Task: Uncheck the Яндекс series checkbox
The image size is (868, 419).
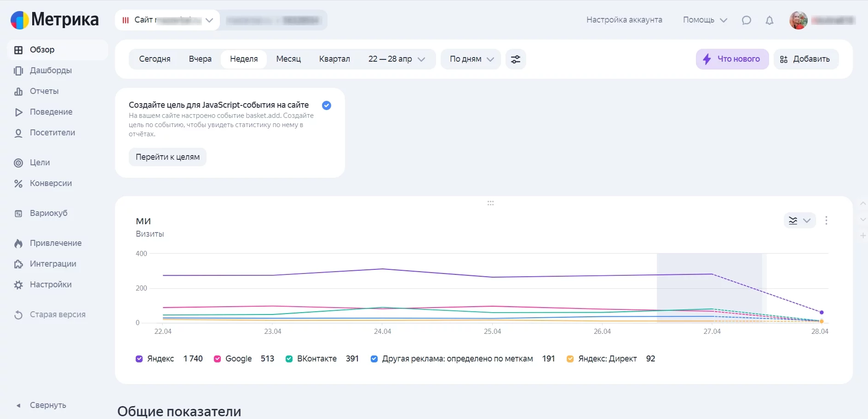Action: [x=139, y=359]
